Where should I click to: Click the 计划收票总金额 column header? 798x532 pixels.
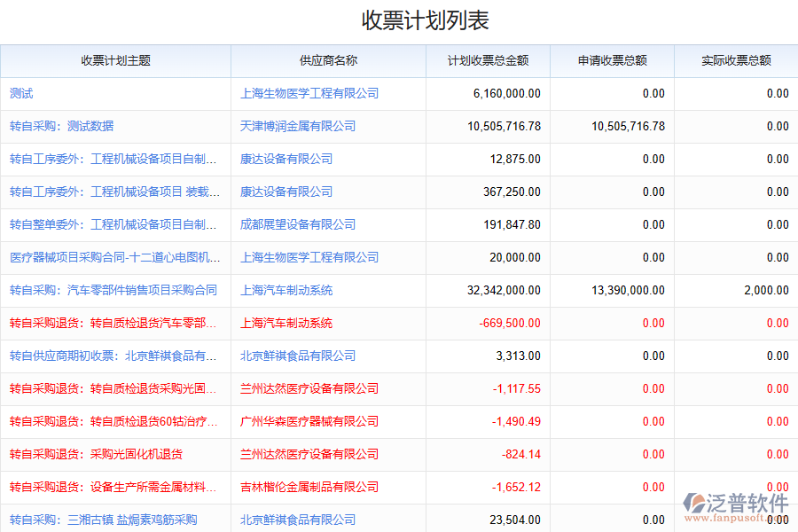coord(488,61)
